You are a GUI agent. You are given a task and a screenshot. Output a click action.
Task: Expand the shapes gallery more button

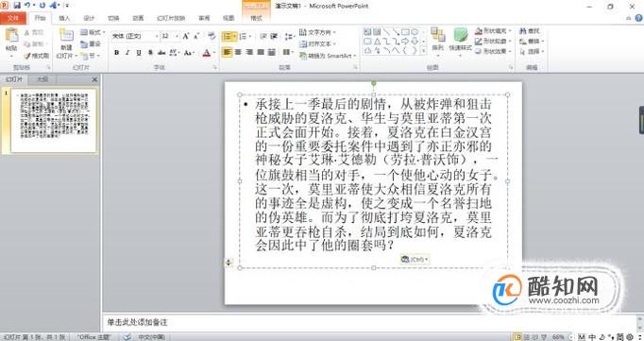click(x=423, y=51)
